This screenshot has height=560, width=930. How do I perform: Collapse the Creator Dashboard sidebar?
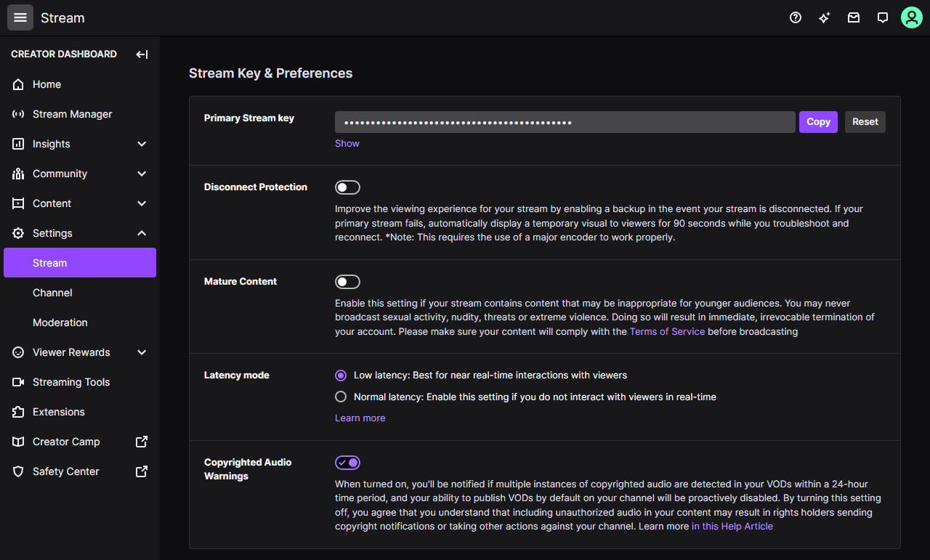click(x=142, y=54)
